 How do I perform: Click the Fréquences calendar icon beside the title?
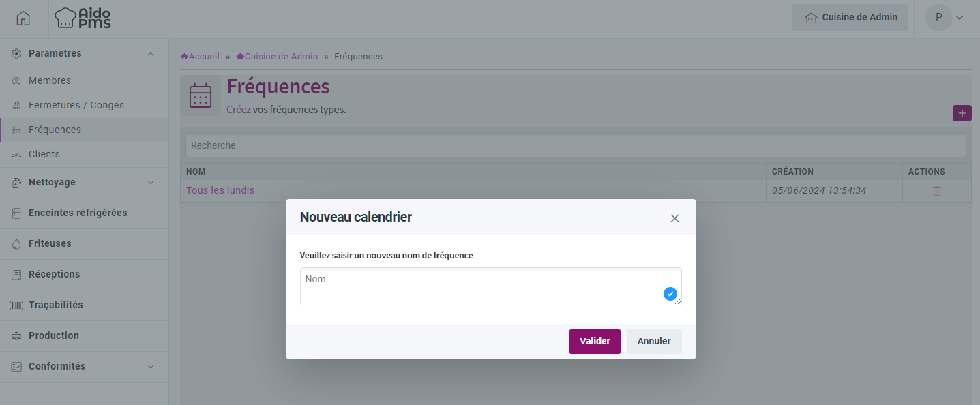[201, 95]
